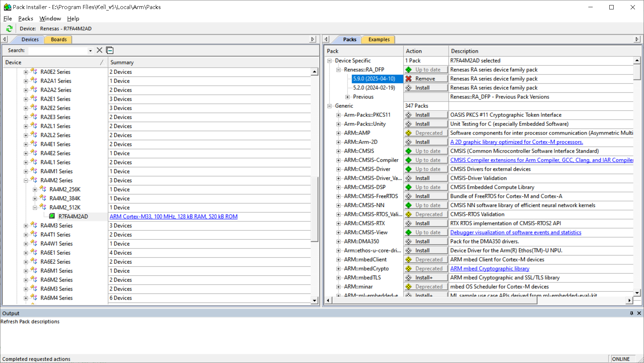
Task: Click Install+ button for ARM::mbedTLS
Action: point(426,278)
